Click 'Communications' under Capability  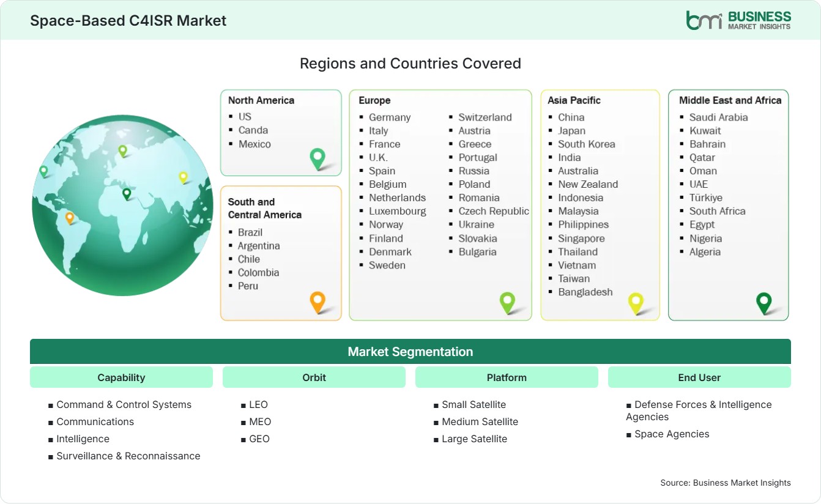coord(95,422)
